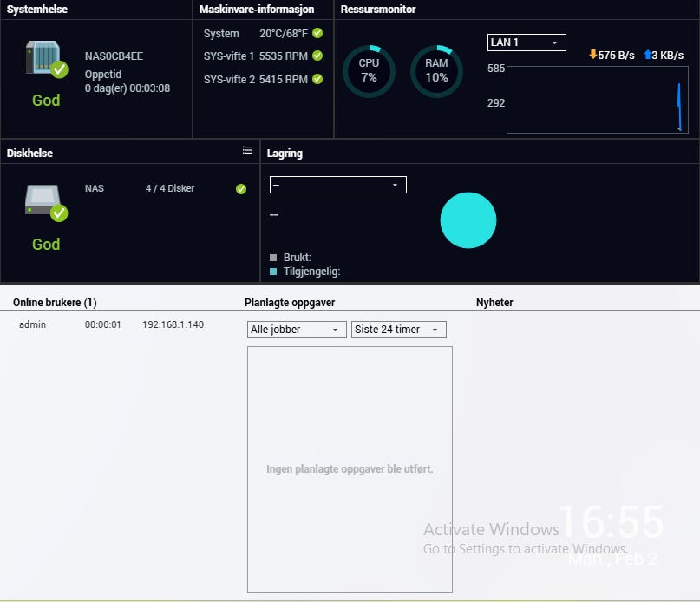
Task: Click the admin online user entry
Action: pyautogui.click(x=33, y=324)
